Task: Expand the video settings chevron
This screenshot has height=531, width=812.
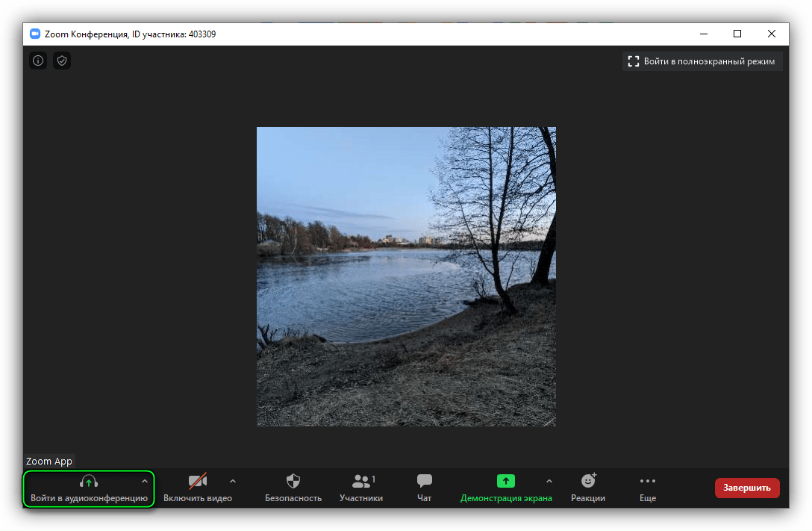Action: tap(233, 481)
